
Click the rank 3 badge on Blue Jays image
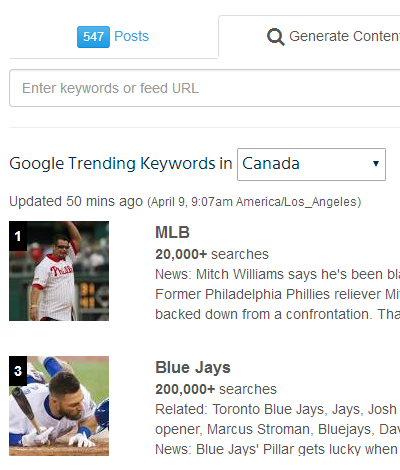click(18, 371)
